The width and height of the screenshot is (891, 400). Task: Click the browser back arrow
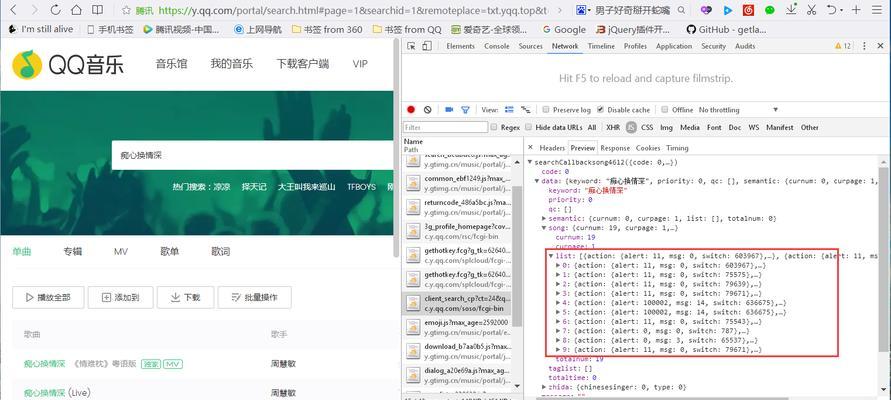[x=15, y=10]
